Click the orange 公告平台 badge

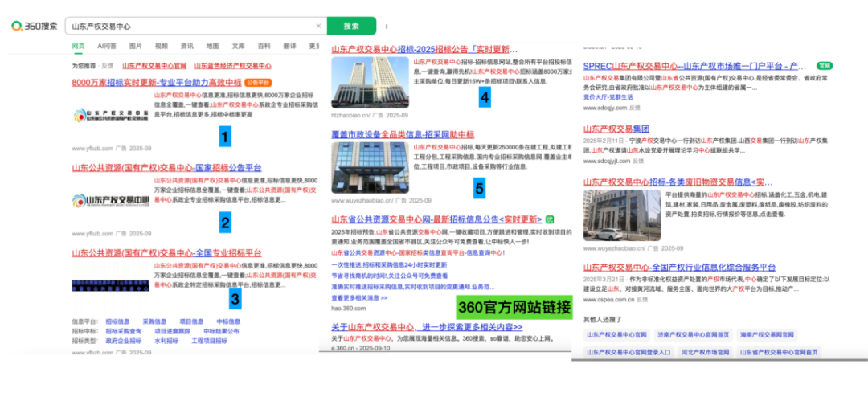258,83
